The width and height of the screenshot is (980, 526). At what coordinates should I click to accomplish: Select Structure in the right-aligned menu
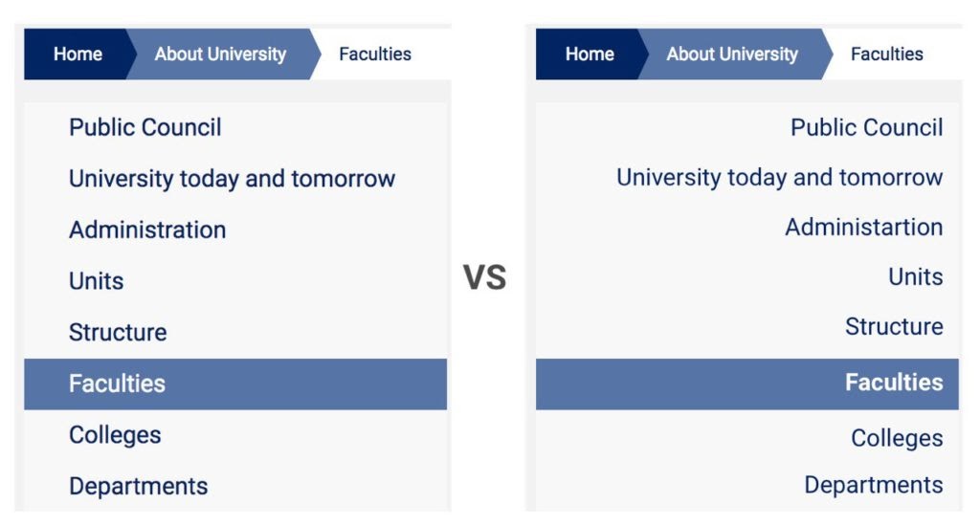tap(894, 327)
